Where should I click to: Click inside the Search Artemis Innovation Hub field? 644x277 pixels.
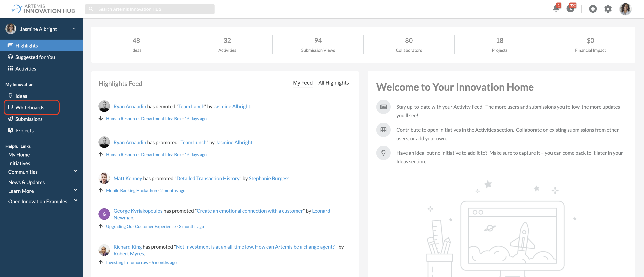point(150,9)
